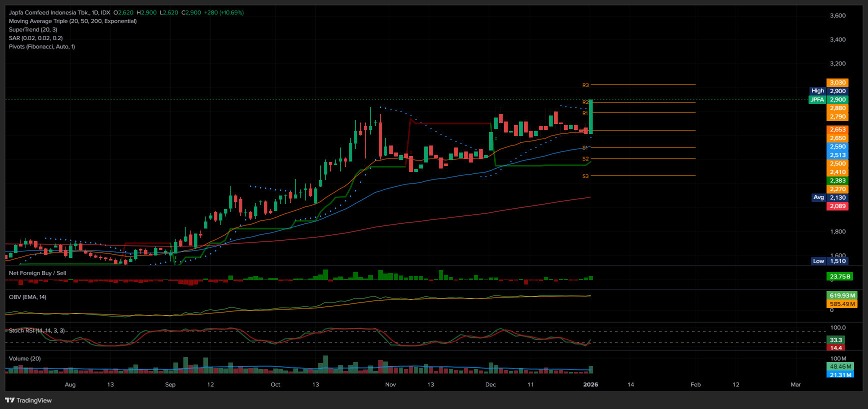Click the +280 (+10.69%) change value
The image size is (868, 409).
[224, 12]
